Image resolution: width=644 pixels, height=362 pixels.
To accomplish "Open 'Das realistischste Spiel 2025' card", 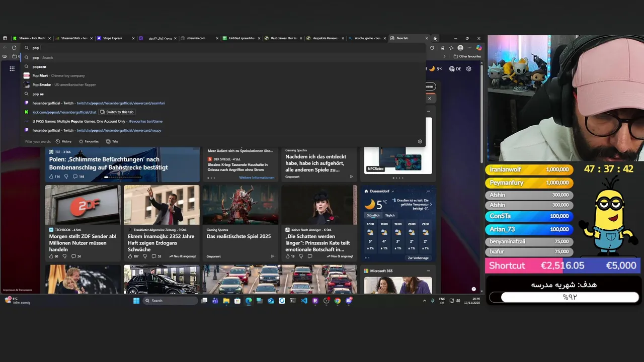I will 240,223.
